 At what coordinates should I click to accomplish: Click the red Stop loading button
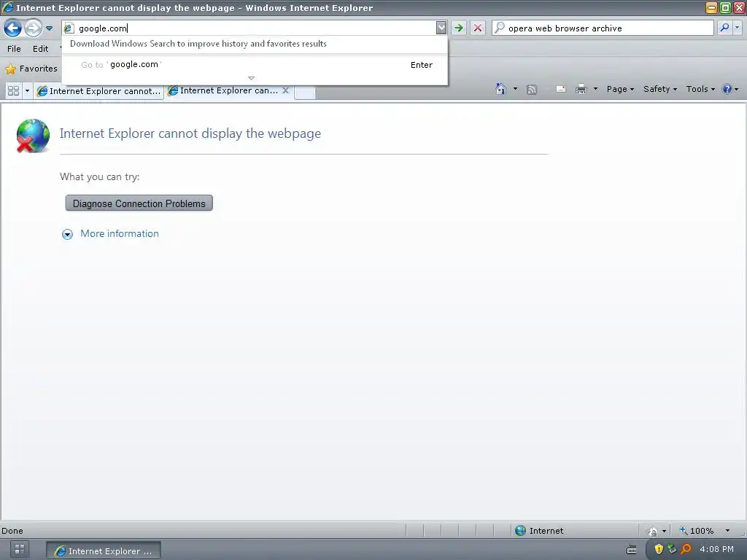point(477,28)
